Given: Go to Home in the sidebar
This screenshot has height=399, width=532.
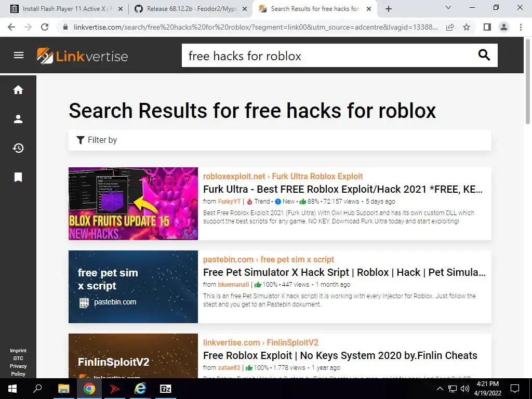Looking at the screenshot, I should point(18,90).
